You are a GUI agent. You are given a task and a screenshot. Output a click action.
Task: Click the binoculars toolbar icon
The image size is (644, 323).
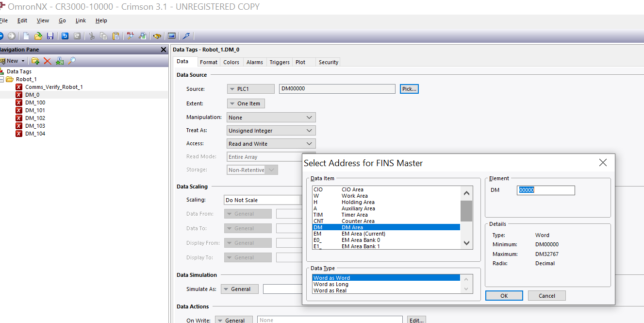click(x=157, y=36)
